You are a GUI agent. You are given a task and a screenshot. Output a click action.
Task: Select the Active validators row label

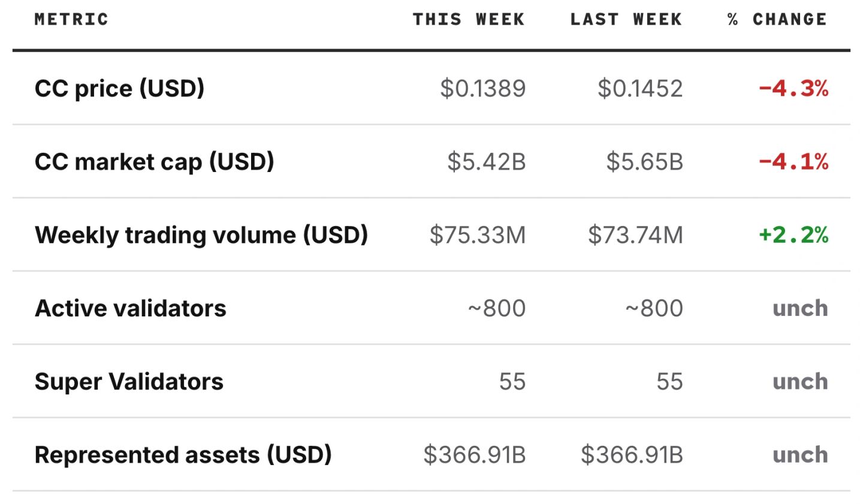[x=131, y=308]
